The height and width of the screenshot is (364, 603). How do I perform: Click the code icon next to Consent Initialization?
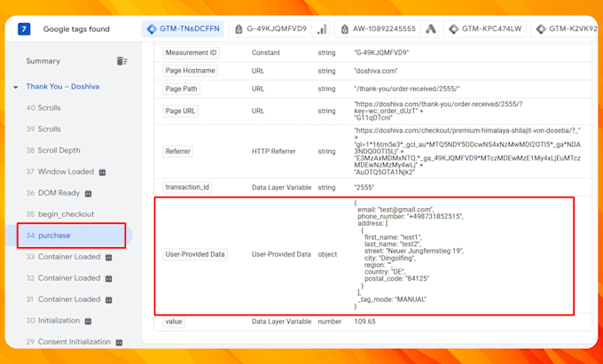point(119,343)
